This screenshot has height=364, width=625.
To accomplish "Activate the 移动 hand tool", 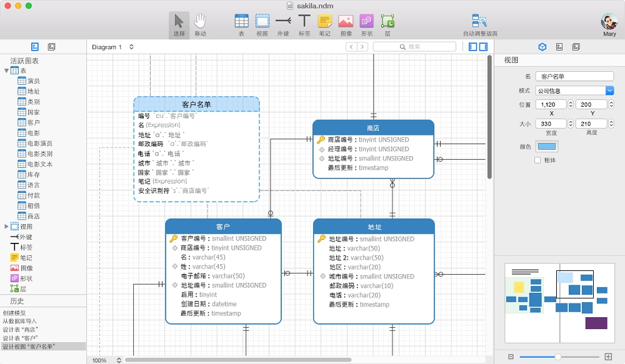I will pyautogui.click(x=200, y=25).
